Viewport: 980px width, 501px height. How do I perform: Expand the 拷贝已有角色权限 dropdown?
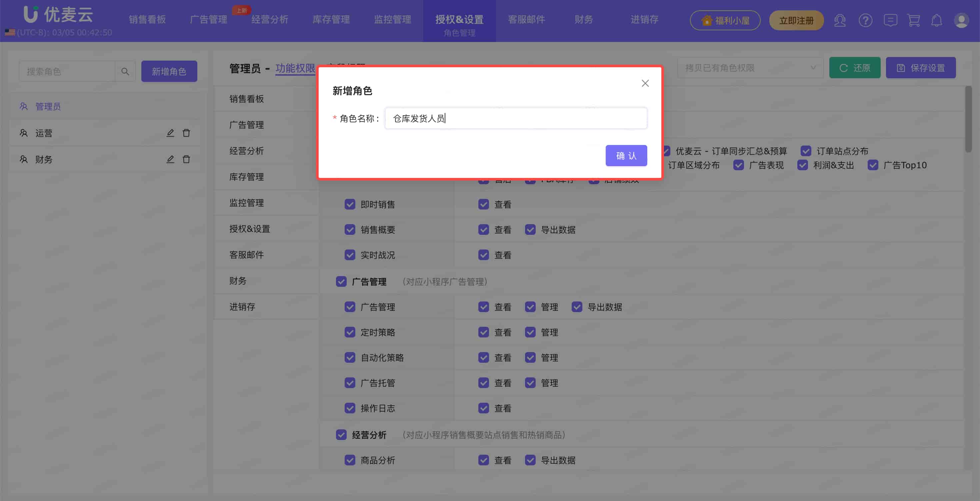click(750, 68)
